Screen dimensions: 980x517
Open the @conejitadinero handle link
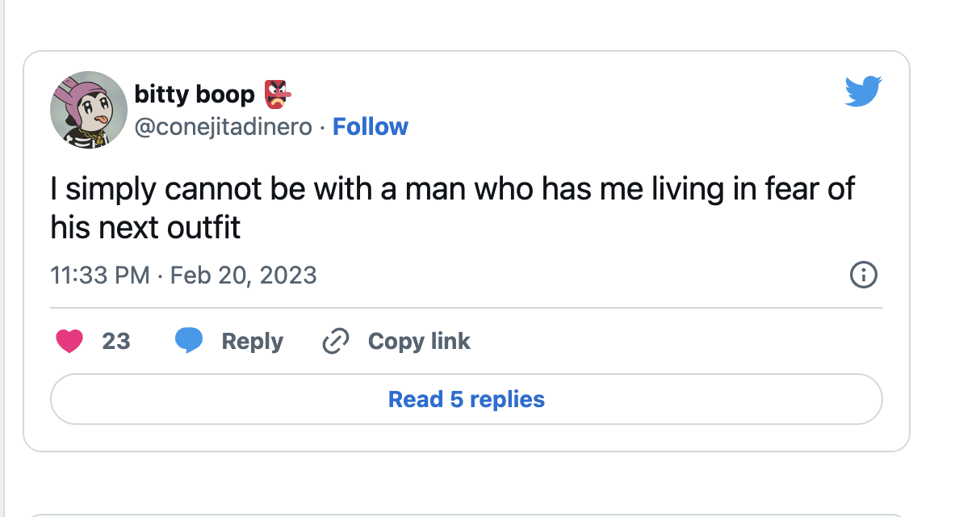tap(222, 127)
